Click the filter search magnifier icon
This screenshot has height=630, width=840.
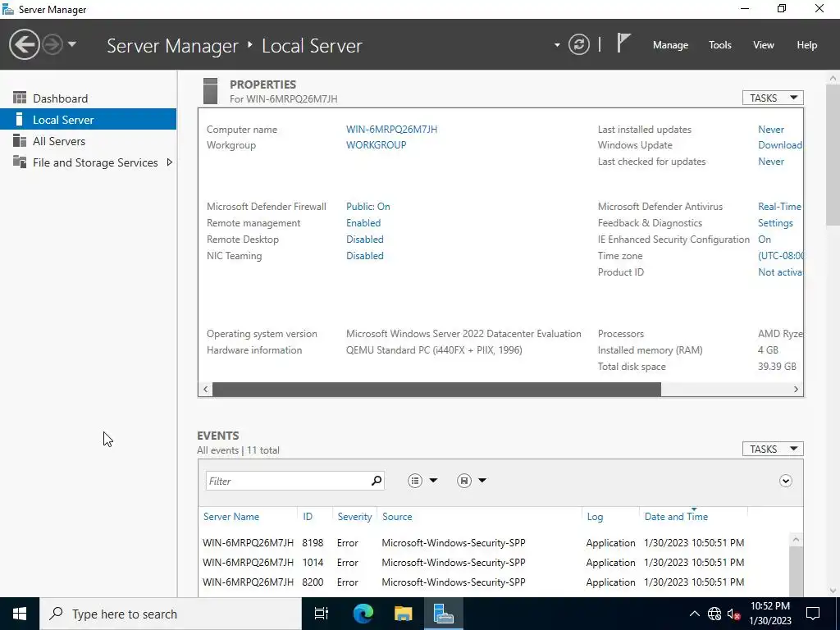pos(377,481)
